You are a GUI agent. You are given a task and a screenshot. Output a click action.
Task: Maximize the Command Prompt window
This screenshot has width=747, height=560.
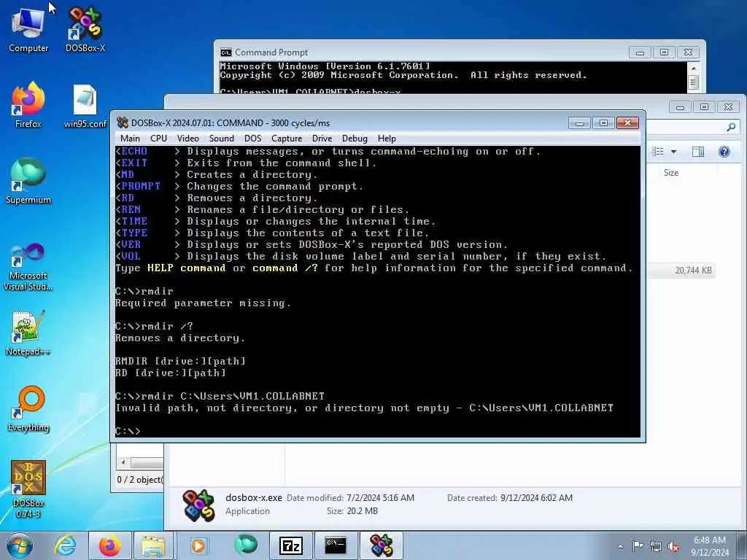664,52
